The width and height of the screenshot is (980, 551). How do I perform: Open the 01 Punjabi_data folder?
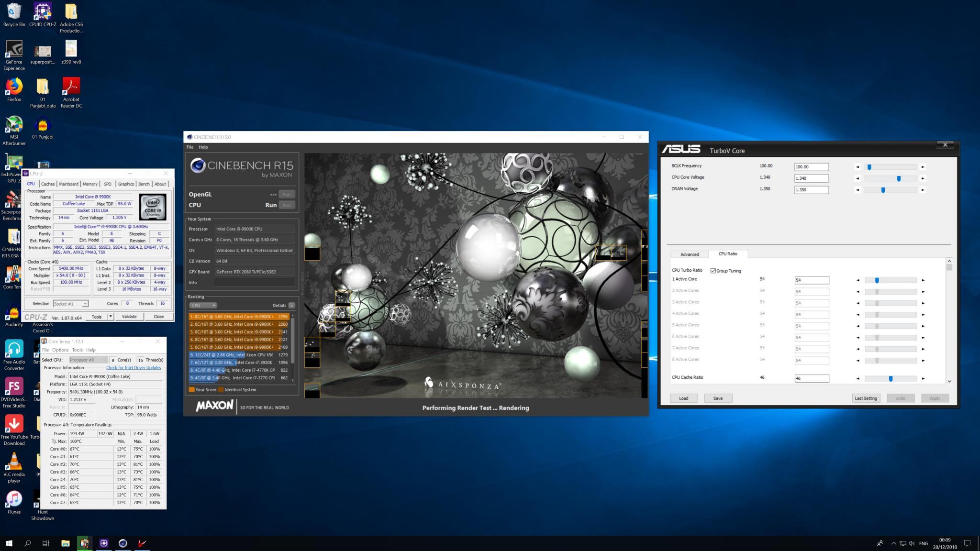pyautogui.click(x=43, y=93)
